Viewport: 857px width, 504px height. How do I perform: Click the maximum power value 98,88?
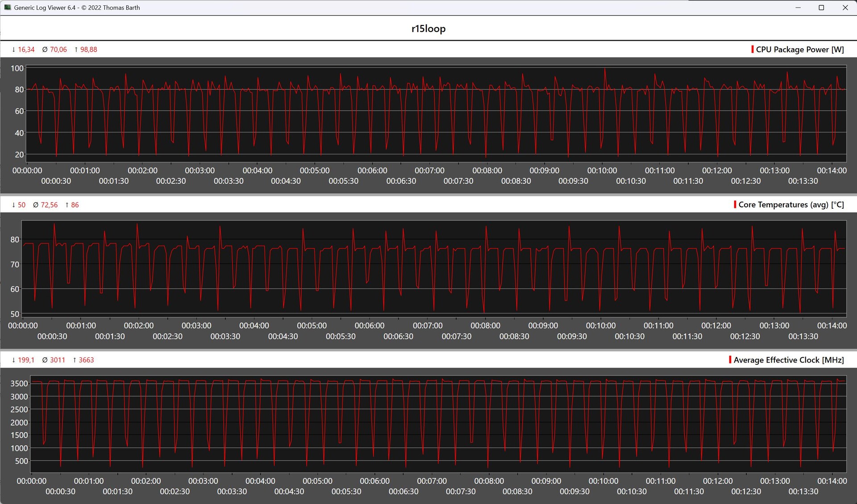click(x=88, y=50)
